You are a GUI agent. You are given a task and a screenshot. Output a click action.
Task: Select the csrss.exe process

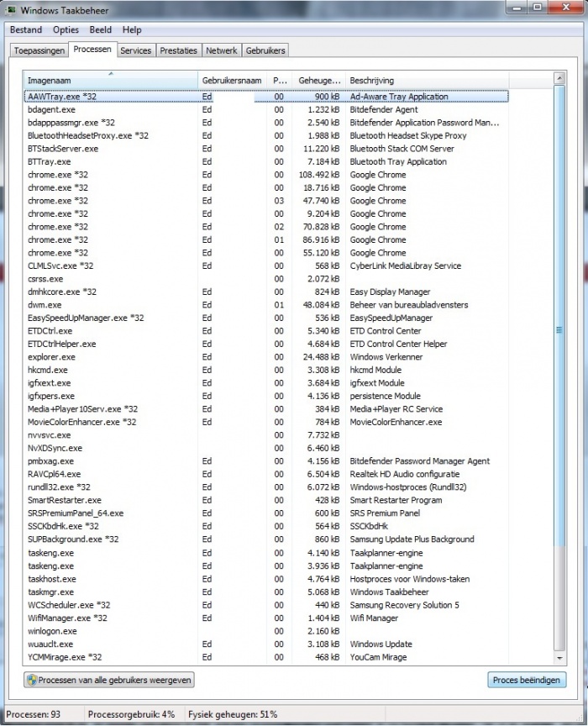(x=265, y=279)
